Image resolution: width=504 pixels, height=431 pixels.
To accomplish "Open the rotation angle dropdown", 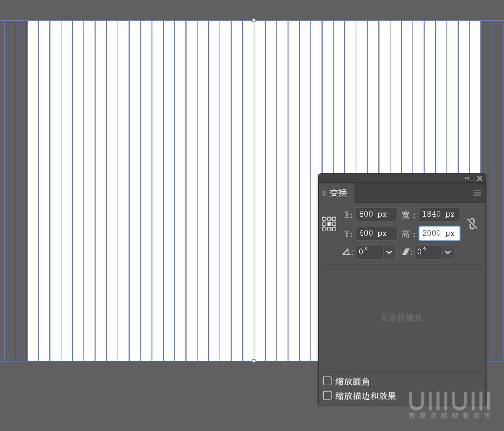I will point(389,252).
